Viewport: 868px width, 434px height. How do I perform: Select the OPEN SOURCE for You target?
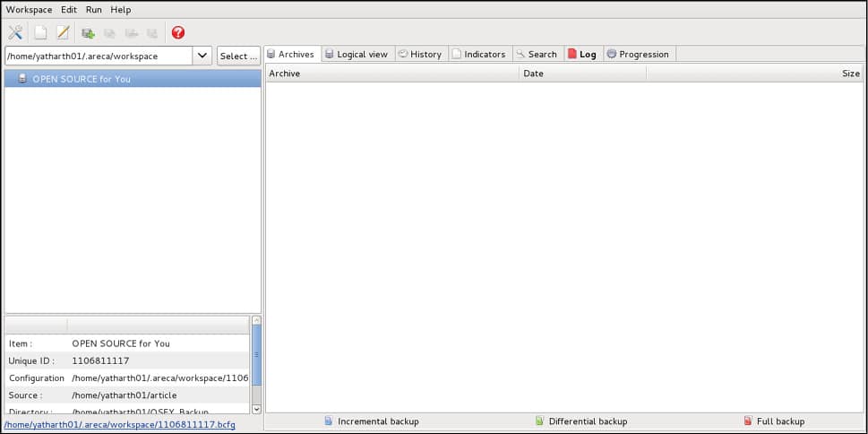tap(81, 79)
